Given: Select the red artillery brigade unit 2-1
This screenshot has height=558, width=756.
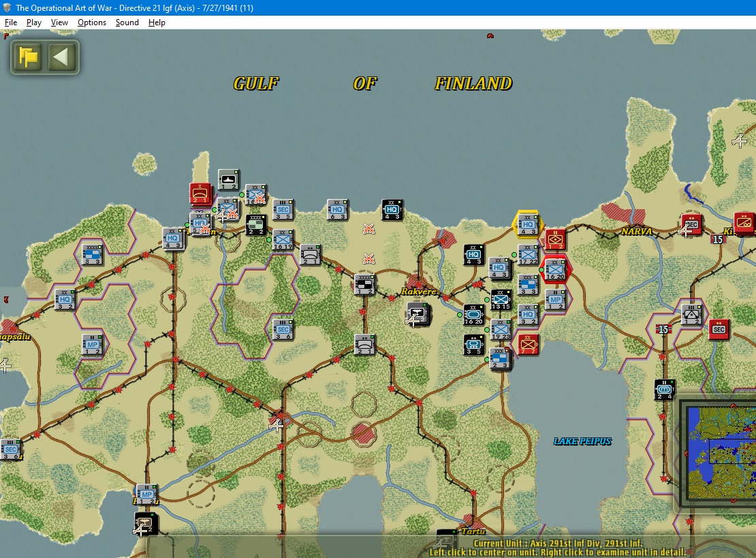Looking at the screenshot, I should (200, 193).
